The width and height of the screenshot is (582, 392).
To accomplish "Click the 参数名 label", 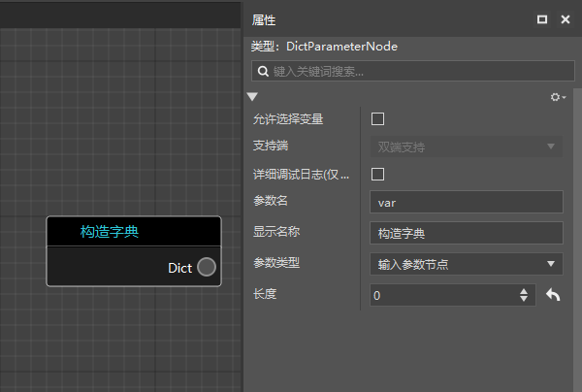I will point(271,201).
